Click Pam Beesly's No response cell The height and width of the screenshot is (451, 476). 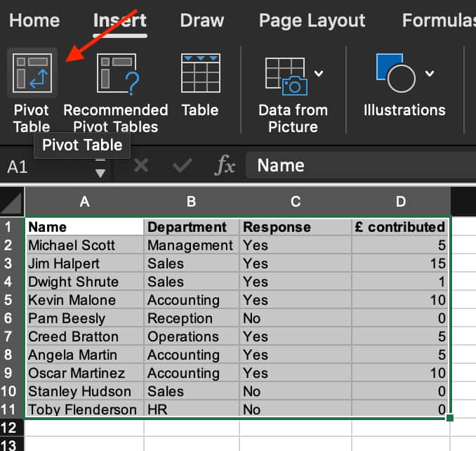click(x=296, y=318)
